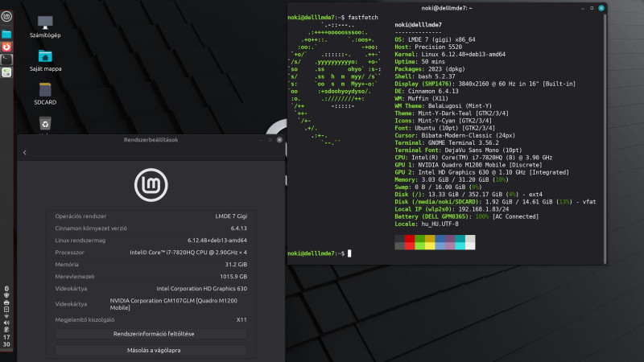Minimize the noki@dellmde7 terminal window
The image size is (644, 362).
tap(582, 8)
